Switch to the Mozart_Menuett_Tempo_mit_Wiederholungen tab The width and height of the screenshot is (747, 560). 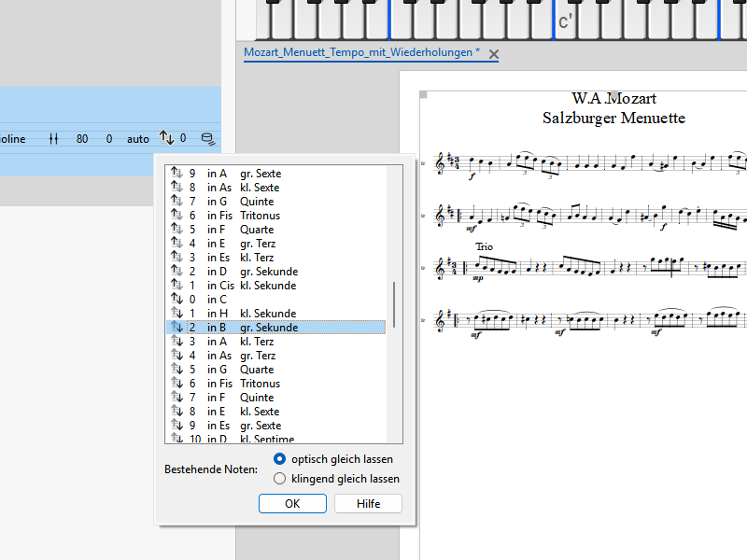(361, 52)
